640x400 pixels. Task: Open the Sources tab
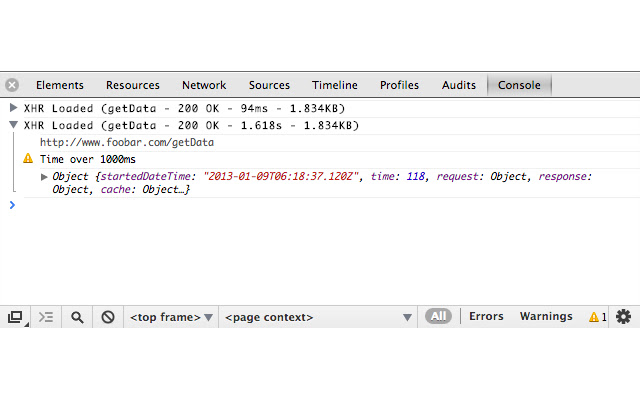click(x=269, y=85)
